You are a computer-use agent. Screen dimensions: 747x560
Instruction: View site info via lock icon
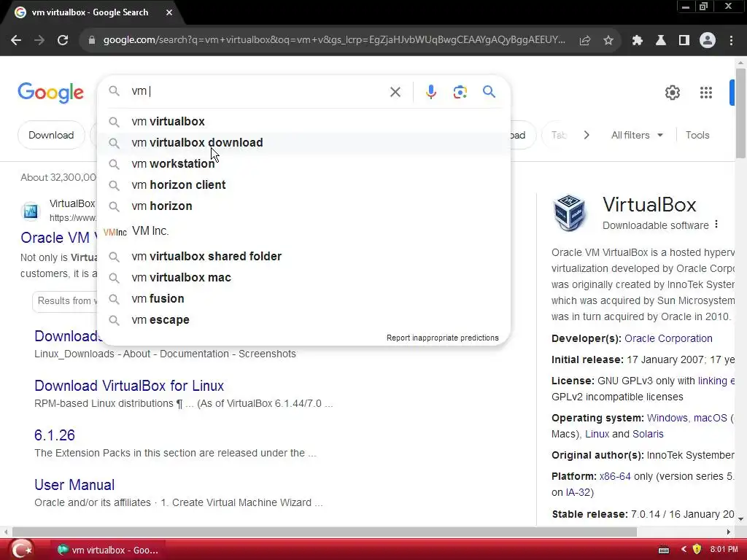point(92,41)
